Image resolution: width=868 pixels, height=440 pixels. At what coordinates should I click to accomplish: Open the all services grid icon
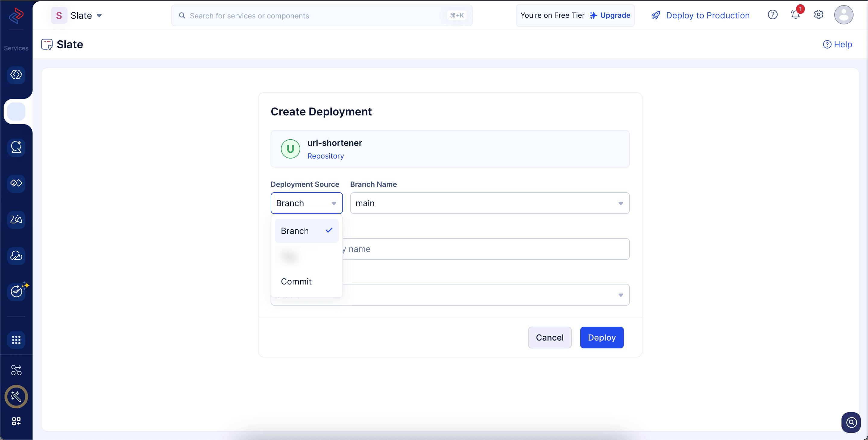[16, 340]
